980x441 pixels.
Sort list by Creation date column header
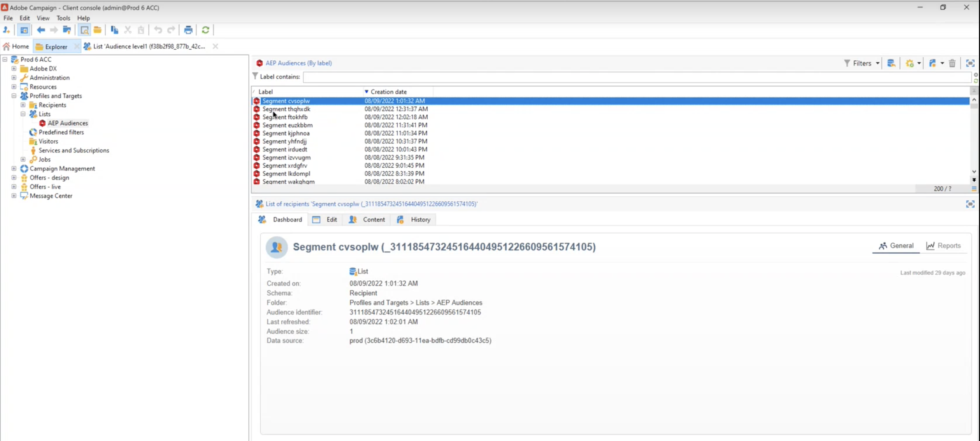point(388,92)
